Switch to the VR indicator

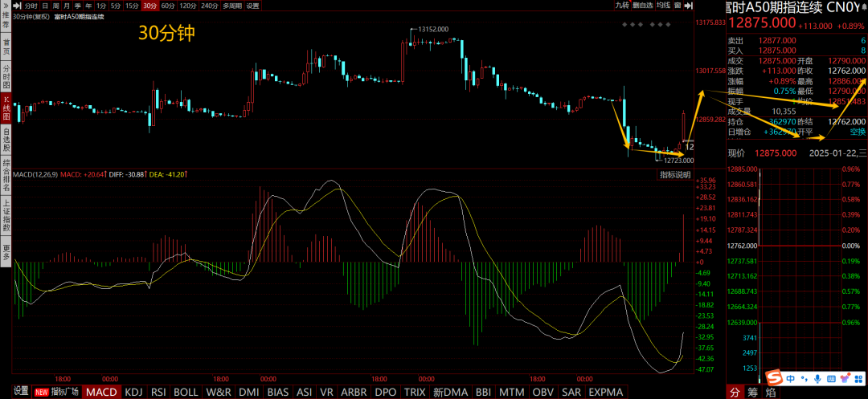point(326,392)
